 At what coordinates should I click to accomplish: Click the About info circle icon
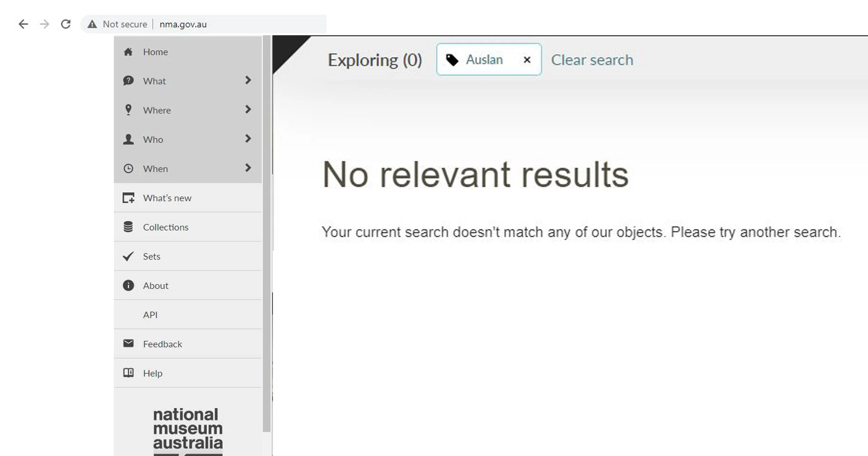[x=128, y=285]
